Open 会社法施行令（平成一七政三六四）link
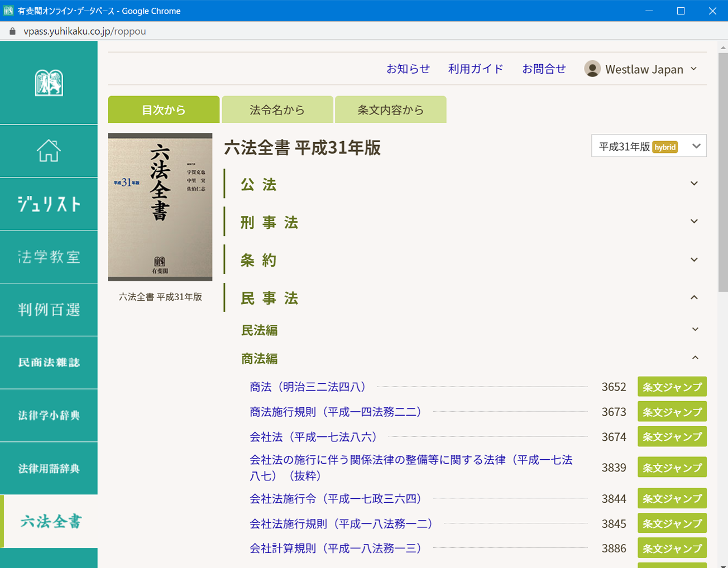The height and width of the screenshot is (568, 728). (336, 499)
